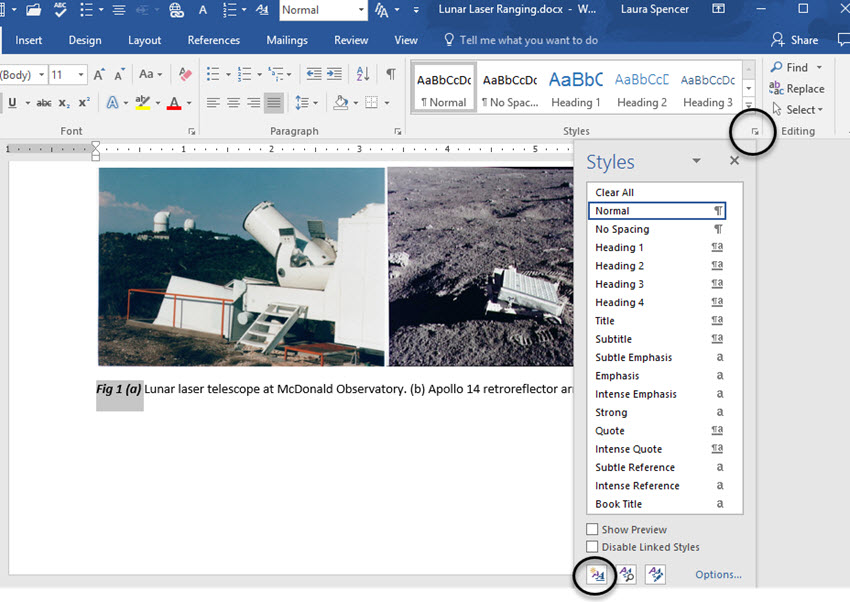Click the Manage Styles icon
Viewport: 850px width, 602px height.
pos(655,575)
